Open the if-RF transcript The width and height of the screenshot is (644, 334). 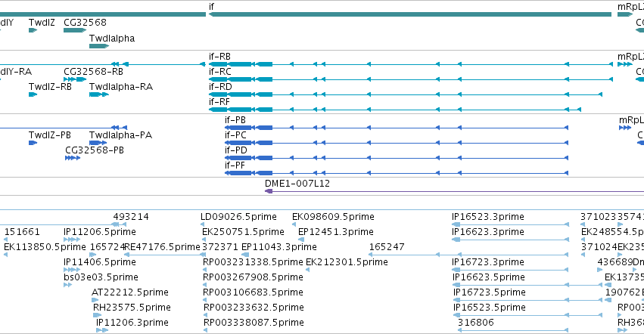tap(395, 110)
